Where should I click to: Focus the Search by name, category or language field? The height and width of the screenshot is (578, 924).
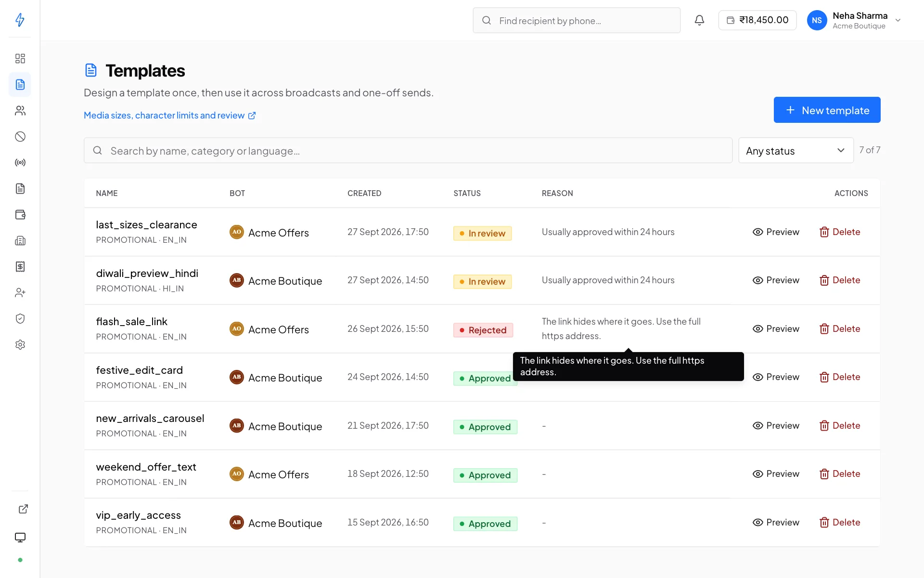[408, 151]
